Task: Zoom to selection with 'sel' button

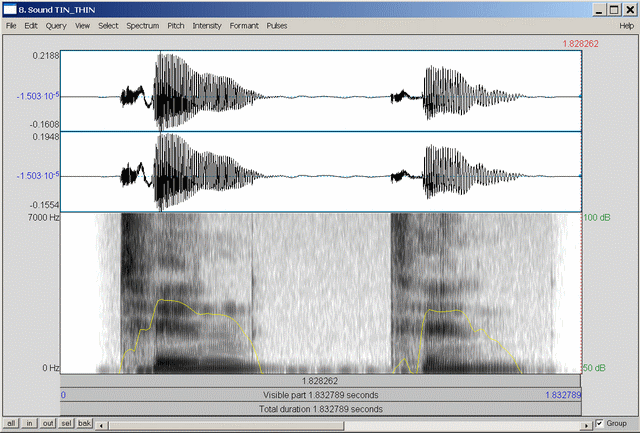Action: [66, 424]
